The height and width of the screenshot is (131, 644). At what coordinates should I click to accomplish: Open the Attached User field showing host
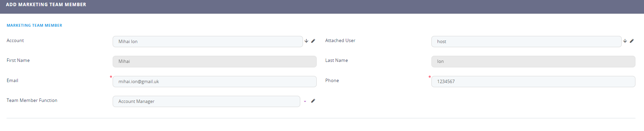pos(527,41)
